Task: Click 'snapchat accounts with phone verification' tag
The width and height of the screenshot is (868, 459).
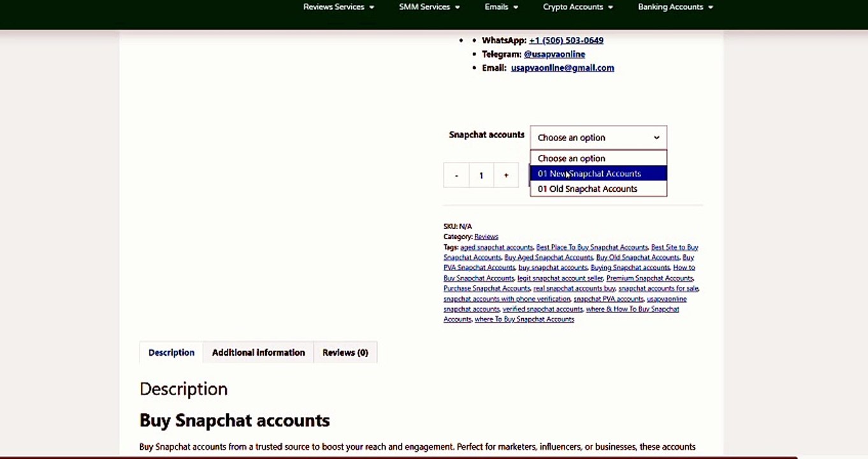Action: 507,298
